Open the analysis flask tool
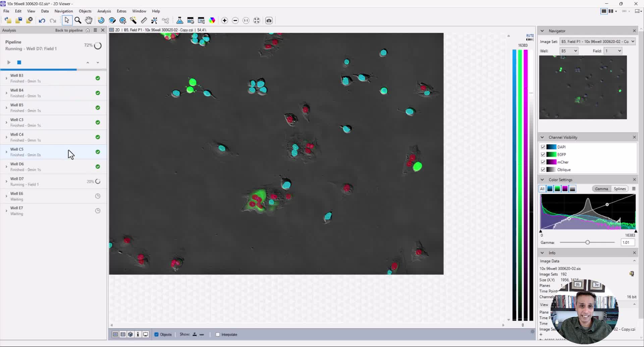Image resolution: width=644 pixels, height=347 pixels. (x=179, y=20)
